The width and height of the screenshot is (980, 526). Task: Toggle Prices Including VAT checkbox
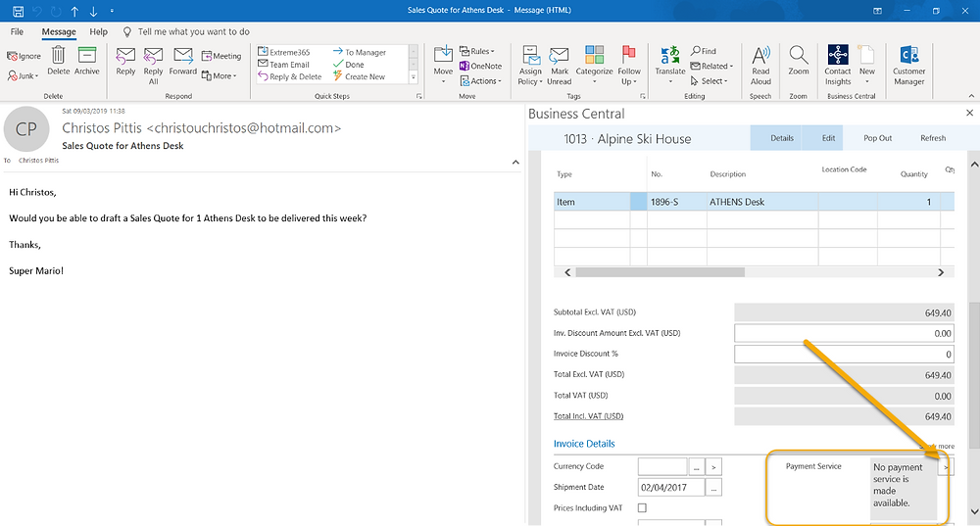click(642, 508)
